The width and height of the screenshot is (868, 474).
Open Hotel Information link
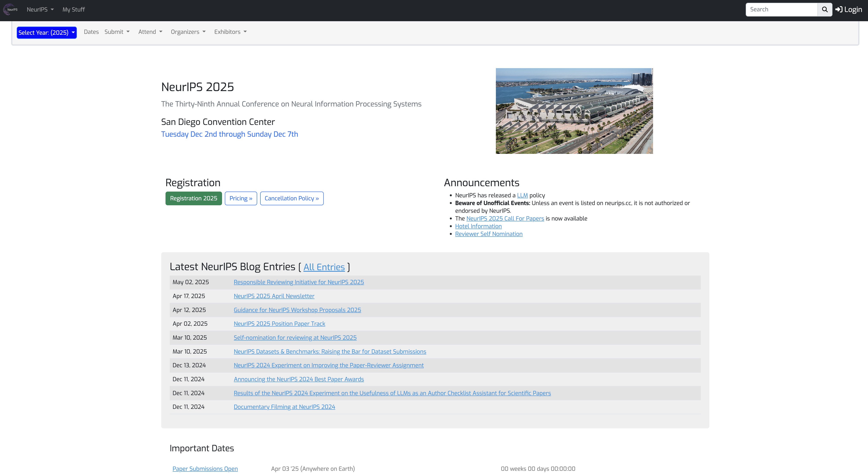pyautogui.click(x=478, y=226)
